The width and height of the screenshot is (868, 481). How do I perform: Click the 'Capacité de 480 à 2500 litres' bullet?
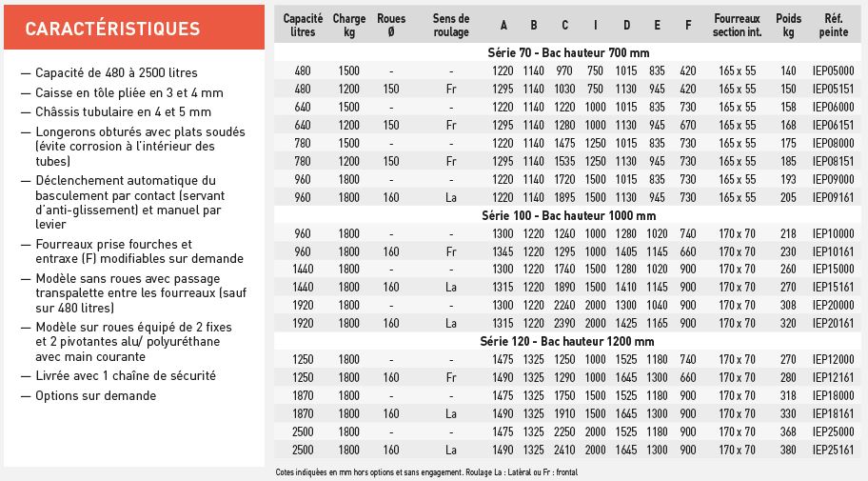[116, 72]
